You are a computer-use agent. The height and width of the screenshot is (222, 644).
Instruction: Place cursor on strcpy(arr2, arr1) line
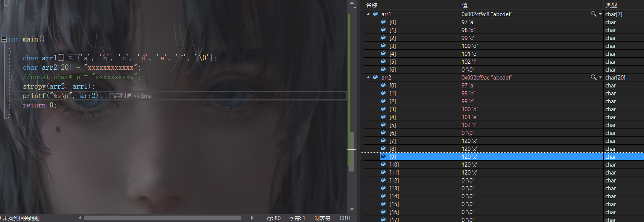point(59,86)
